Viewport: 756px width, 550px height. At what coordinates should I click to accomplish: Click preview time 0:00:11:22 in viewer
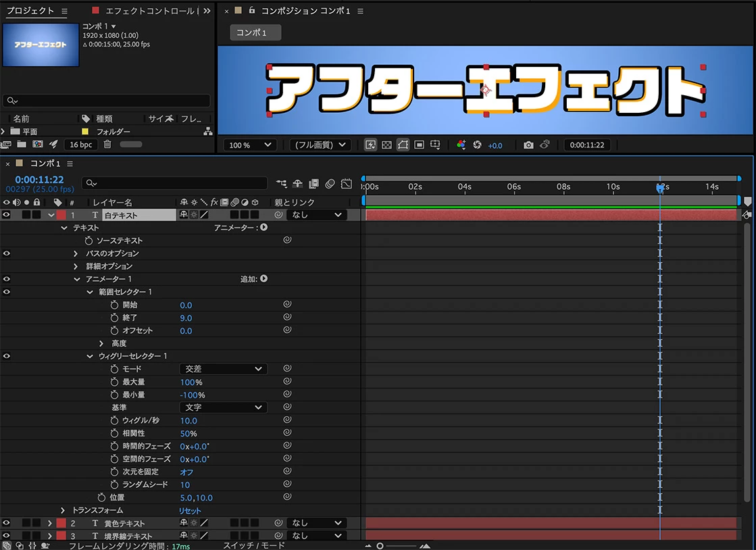pos(587,145)
